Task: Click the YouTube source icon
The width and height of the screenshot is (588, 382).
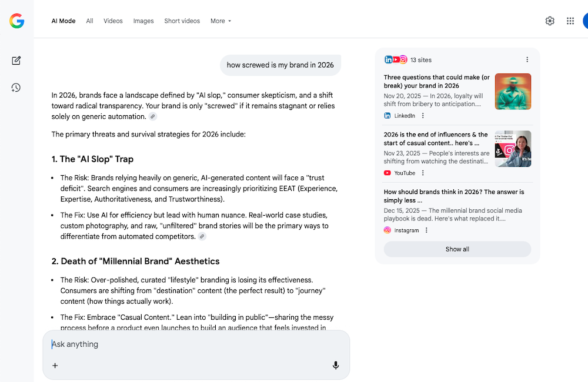Action: point(387,173)
